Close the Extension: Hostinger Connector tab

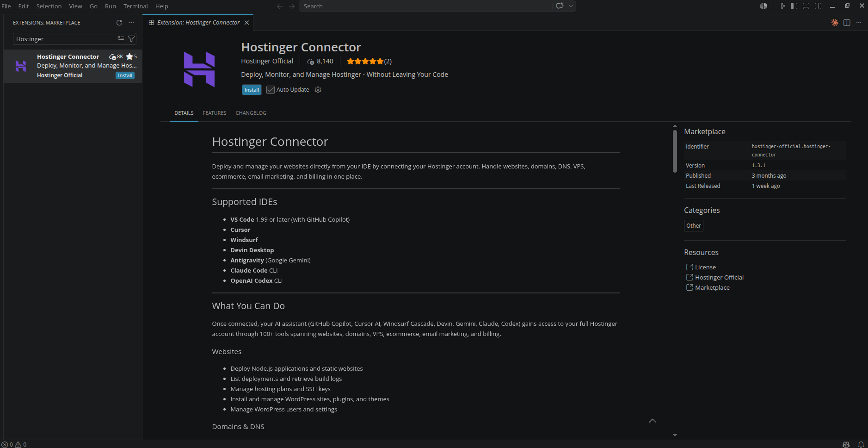247,23
